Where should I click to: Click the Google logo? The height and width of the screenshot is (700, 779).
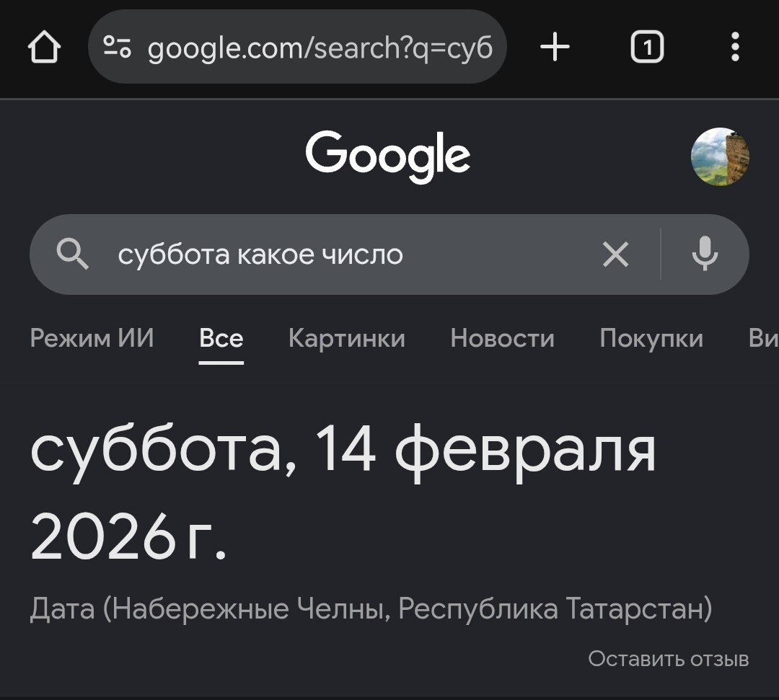pyautogui.click(x=388, y=156)
